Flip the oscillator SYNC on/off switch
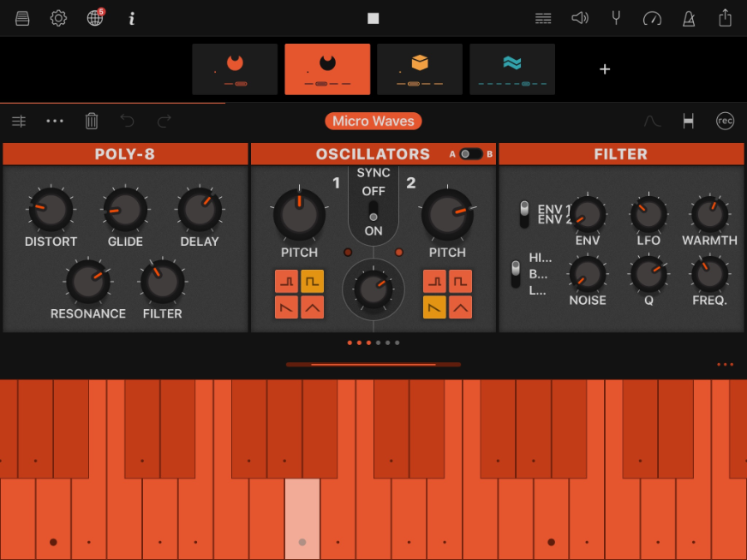 click(x=373, y=211)
